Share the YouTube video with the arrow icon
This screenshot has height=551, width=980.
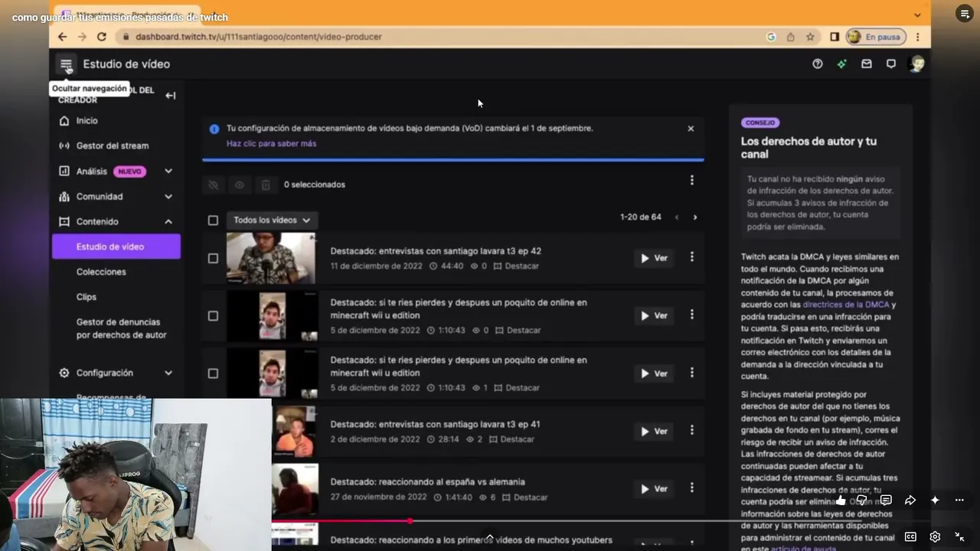(x=910, y=500)
